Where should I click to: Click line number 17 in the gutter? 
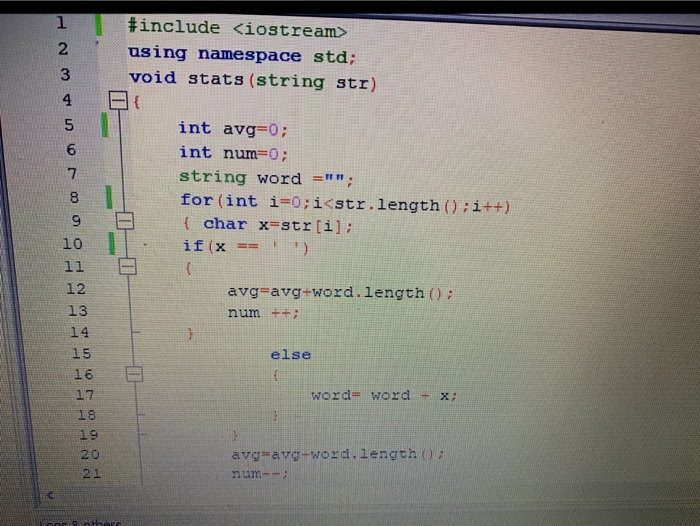85,395
